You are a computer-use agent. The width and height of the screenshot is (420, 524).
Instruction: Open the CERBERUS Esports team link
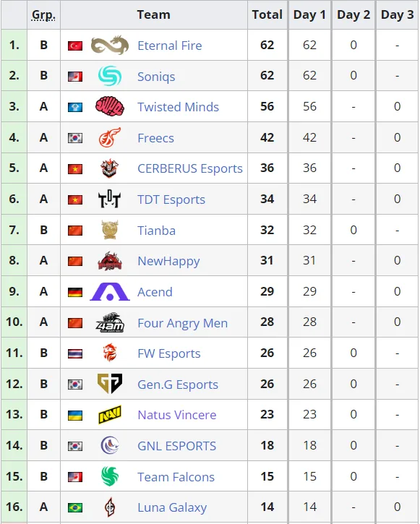tap(190, 168)
